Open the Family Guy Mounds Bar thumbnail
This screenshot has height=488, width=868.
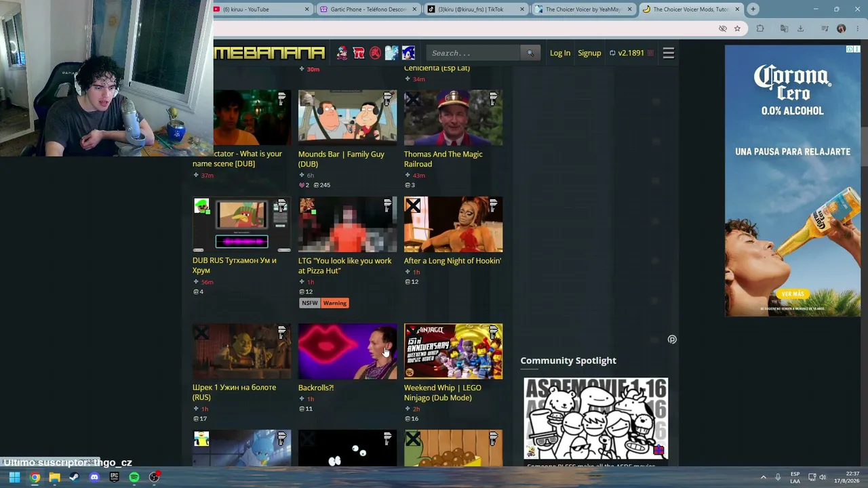coord(348,118)
